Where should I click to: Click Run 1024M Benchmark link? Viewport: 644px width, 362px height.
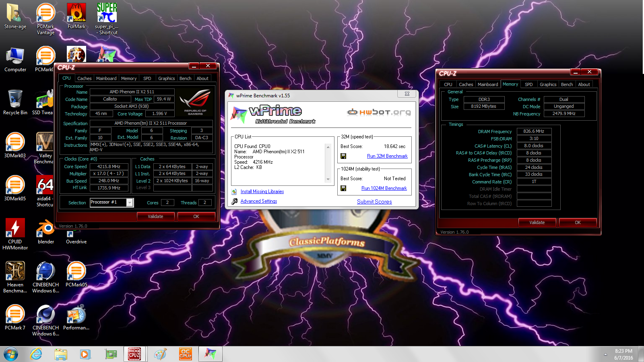(384, 188)
